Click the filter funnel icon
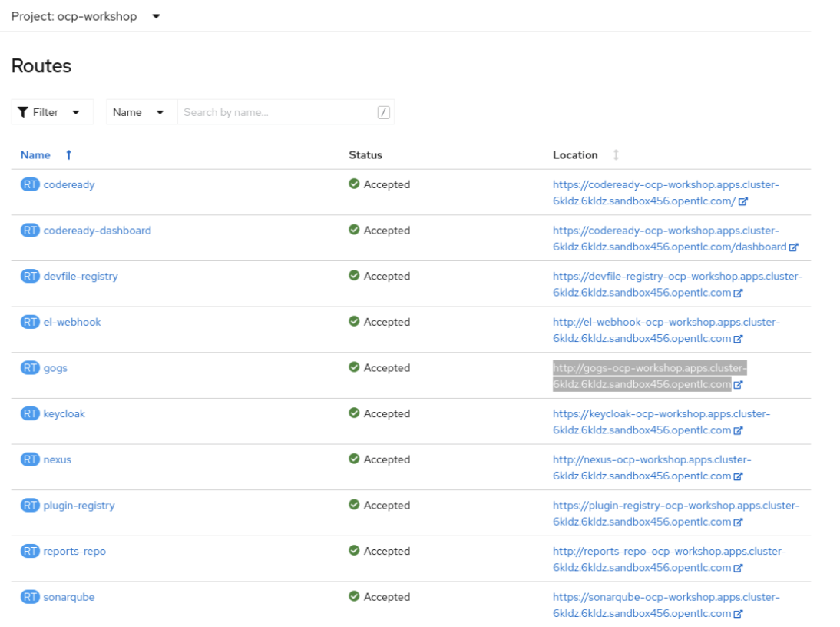The image size is (840, 627). 22,111
